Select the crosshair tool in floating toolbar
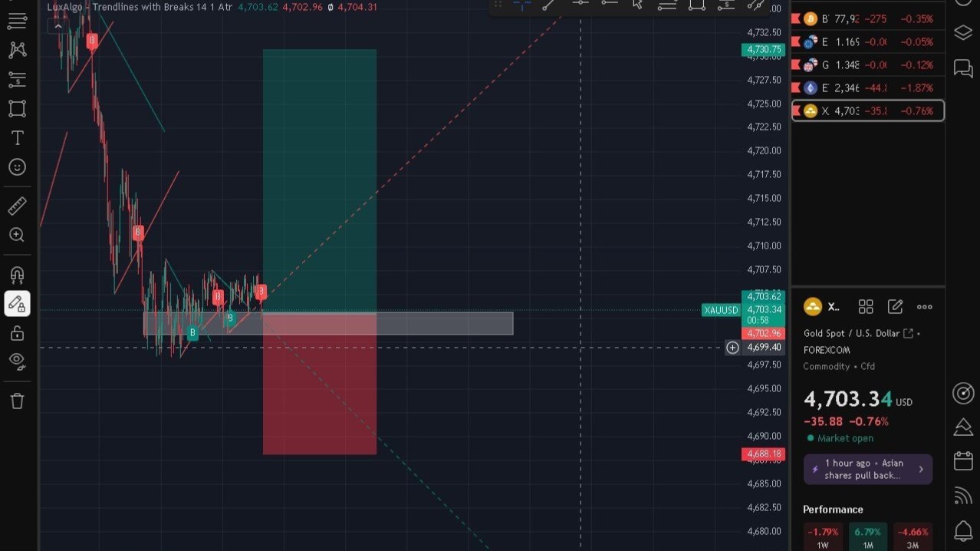The image size is (980, 551). click(x=522, y=5)
